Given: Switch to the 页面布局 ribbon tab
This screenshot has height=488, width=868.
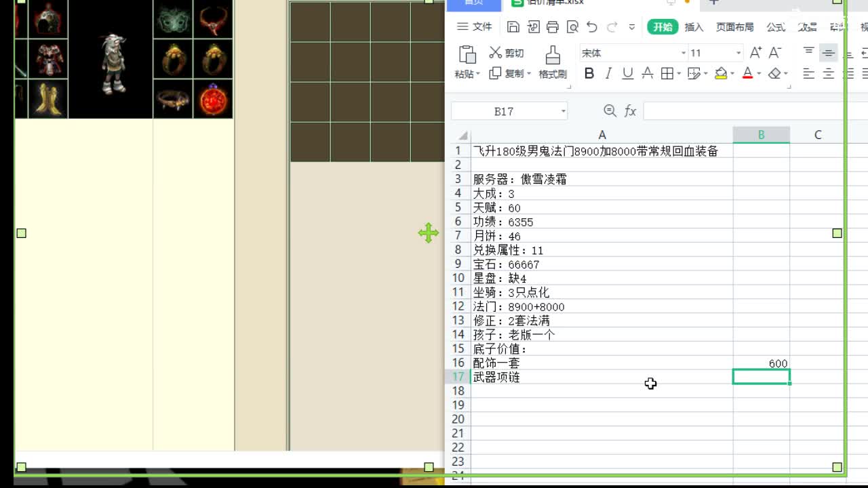Looking at the screenshot, I should coord(734,27).
